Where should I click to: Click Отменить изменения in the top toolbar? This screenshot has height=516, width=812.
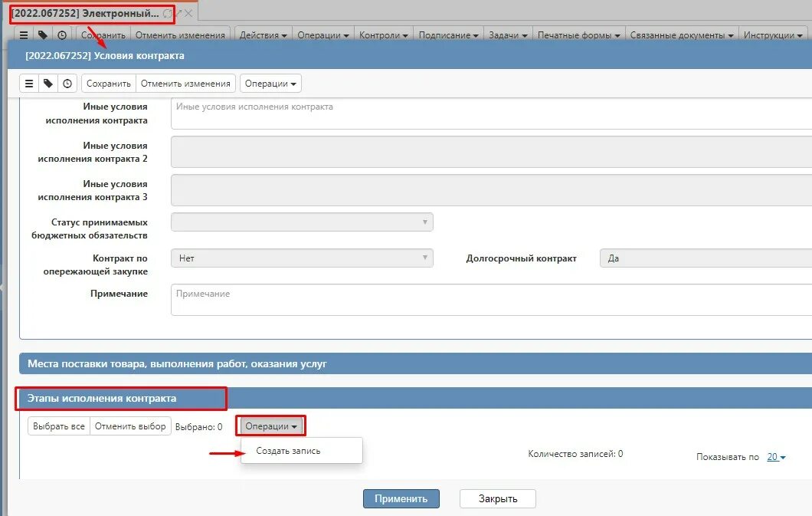180,35
